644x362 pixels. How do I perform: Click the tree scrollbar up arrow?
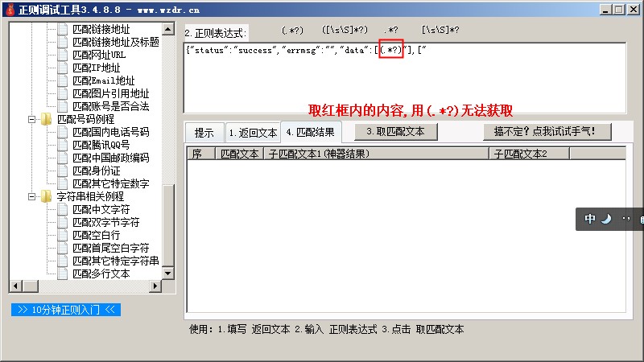(168, 29)
